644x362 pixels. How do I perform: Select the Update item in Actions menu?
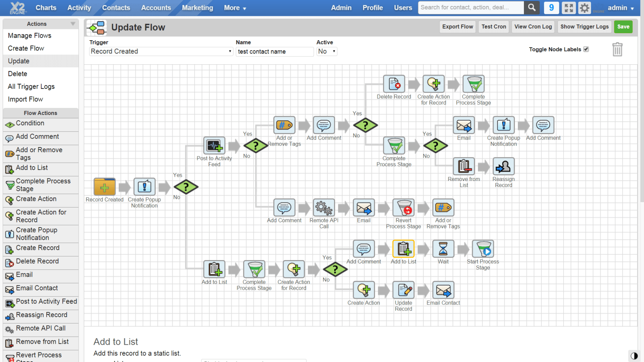(x=41, y=61)
